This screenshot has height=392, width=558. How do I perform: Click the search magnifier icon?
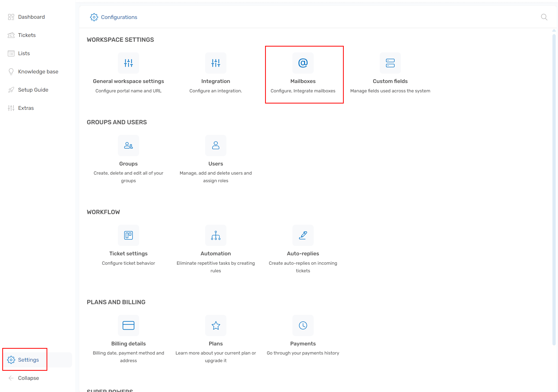[x=544, y=17]
